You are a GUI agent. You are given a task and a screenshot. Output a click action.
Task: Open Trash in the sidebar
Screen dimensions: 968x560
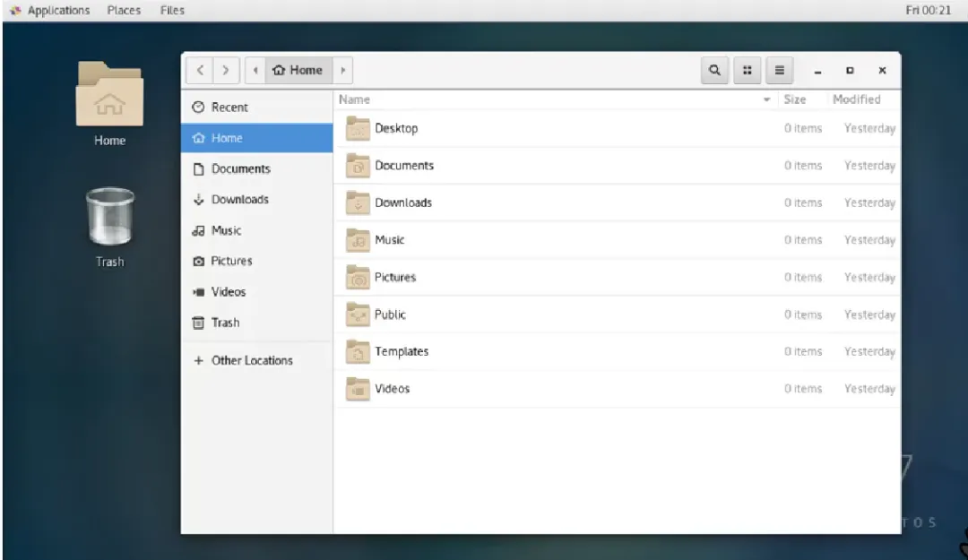257,323
